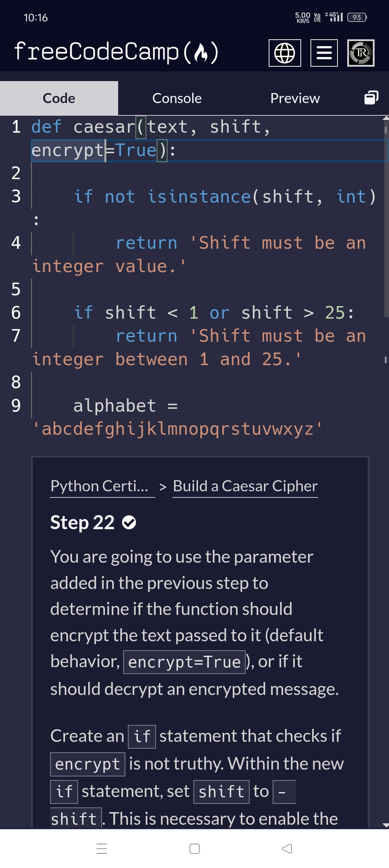Open the language globe menu
This screenshot has height=868, width=389.
click(285, 53)
